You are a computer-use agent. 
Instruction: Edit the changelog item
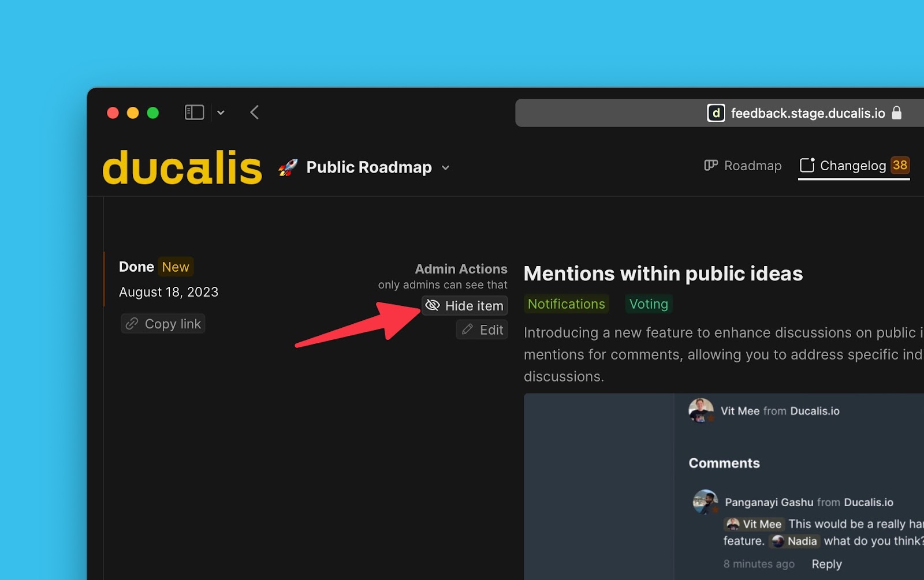click(x=482, y=330)
